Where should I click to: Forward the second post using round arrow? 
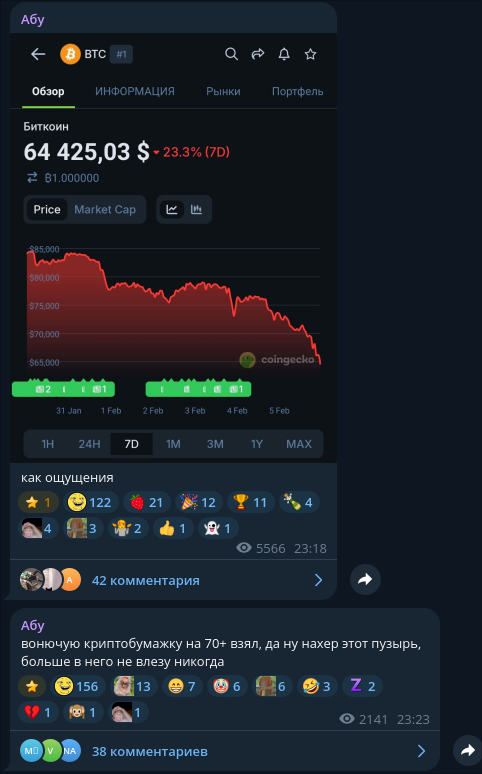tap(468, 750)
